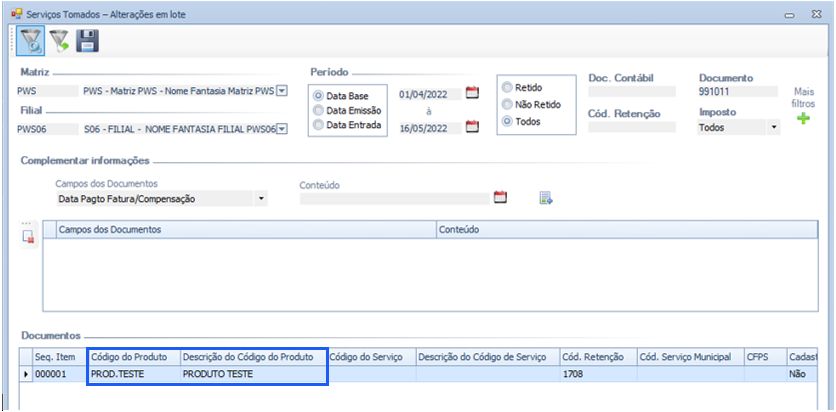Screen dimensions: 836x412
Task: Click cell PROD.TESTE in Documentos grid
Action: pyautogui.click(x=133, y=374)
